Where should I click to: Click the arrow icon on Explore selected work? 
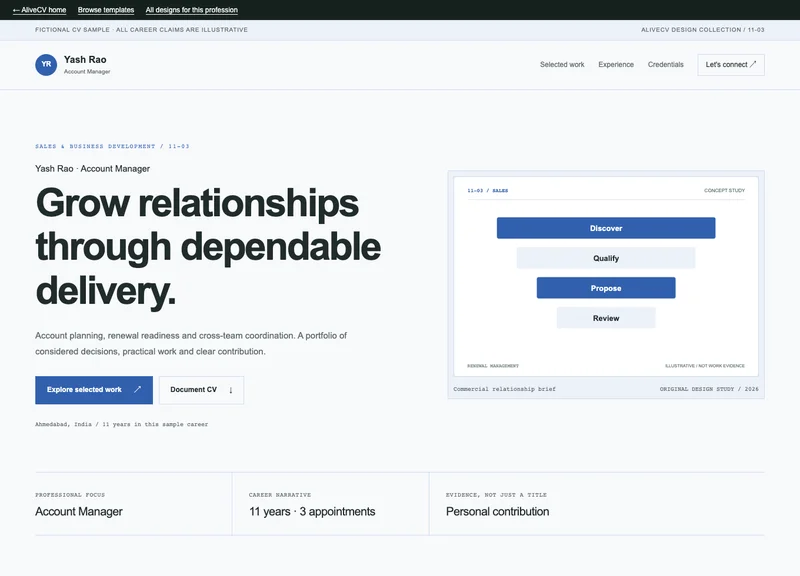pyautogui.click(x=137, y=389)
